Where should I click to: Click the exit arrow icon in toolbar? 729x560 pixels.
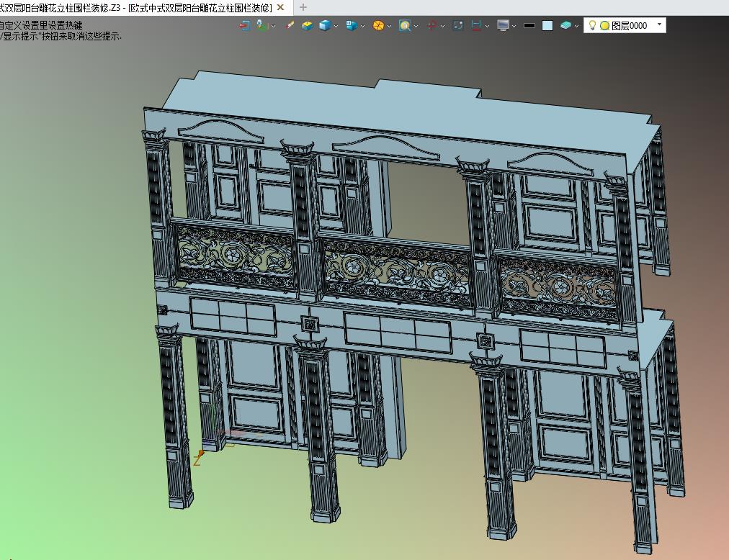[244, 26]
